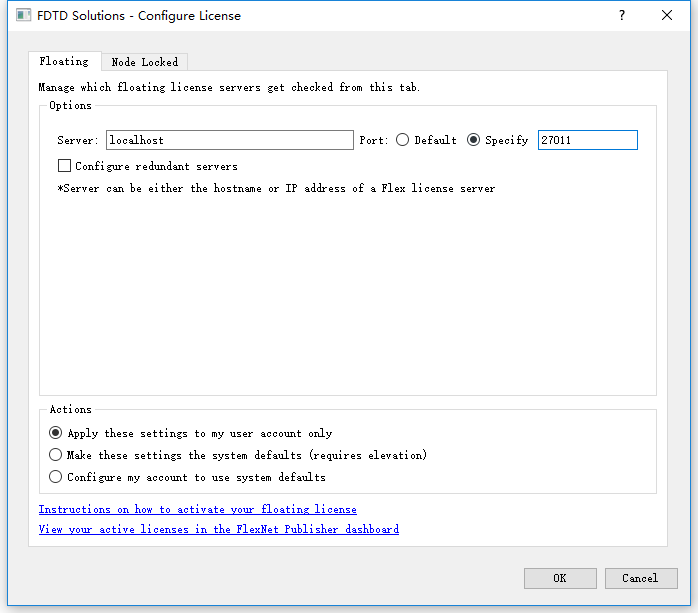Click the question mark help button
Image resolution: width=698 pixels, height=613 pixels.
[x=622, y=16]
